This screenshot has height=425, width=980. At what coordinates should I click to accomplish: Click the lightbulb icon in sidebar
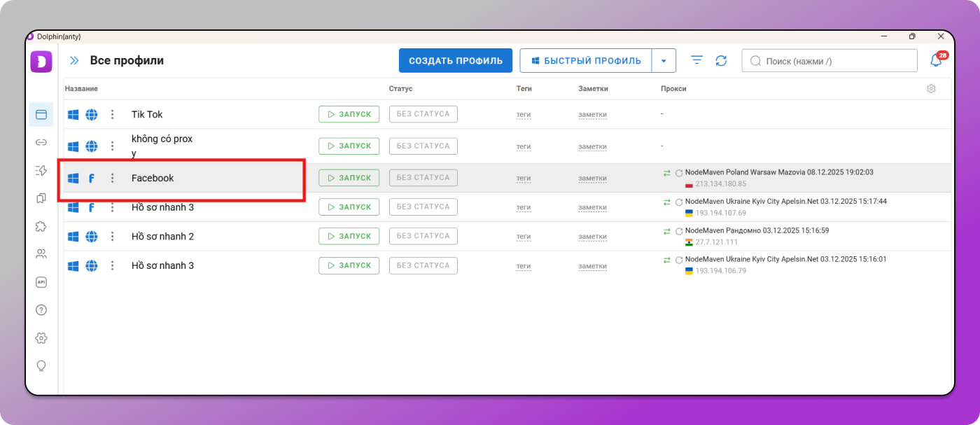click(41, 365)
